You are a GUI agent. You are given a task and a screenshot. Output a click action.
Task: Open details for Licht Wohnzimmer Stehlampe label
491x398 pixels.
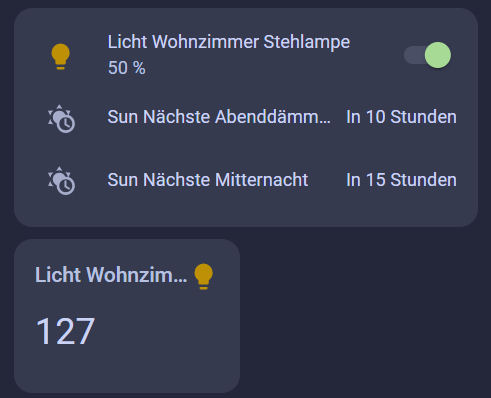[229, 42]
